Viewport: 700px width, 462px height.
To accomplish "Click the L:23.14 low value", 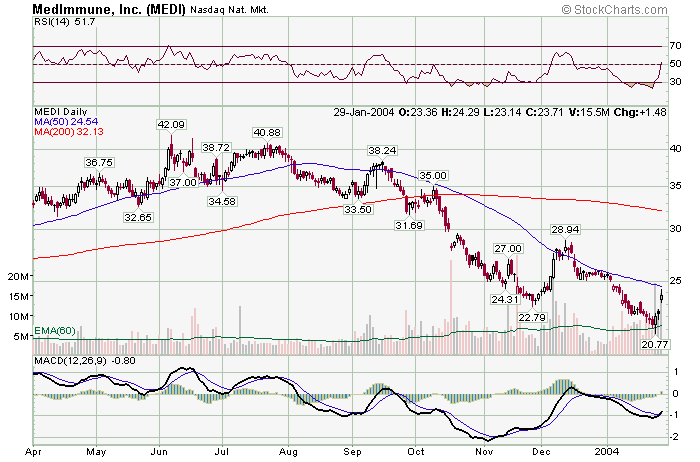I will [x=502, y=112].
